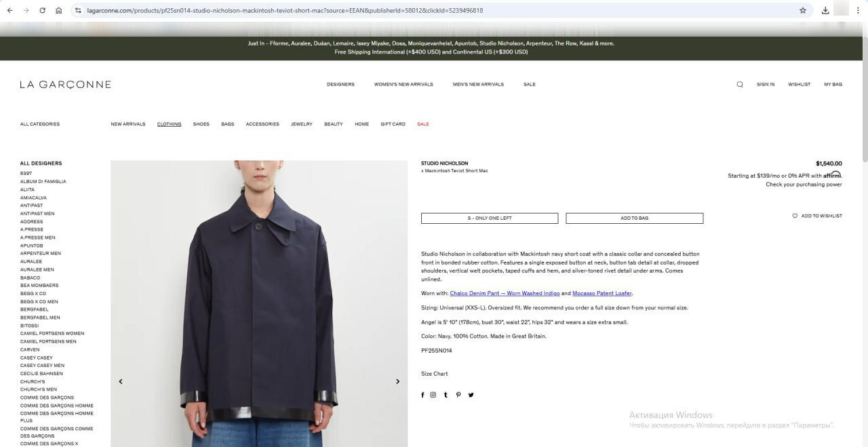Go to Women's New Arrivals menu
Viewport: 868px width, 447px height.
click(x=403, y=84)
